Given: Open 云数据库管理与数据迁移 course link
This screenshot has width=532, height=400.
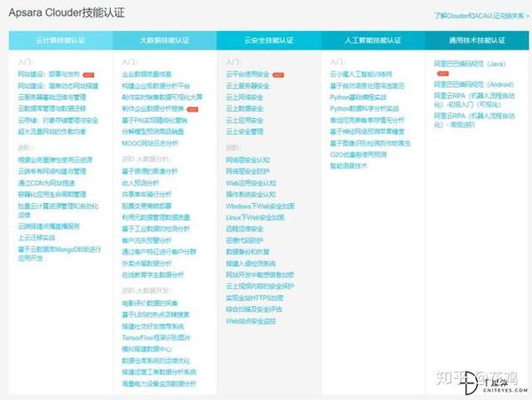Looking at the screenshot, I should coord(52,109).
